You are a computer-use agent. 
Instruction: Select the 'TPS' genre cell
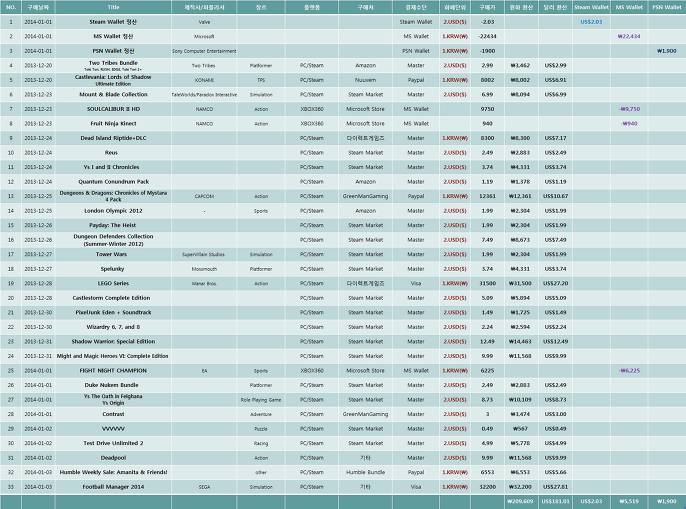tap(261, 80)
